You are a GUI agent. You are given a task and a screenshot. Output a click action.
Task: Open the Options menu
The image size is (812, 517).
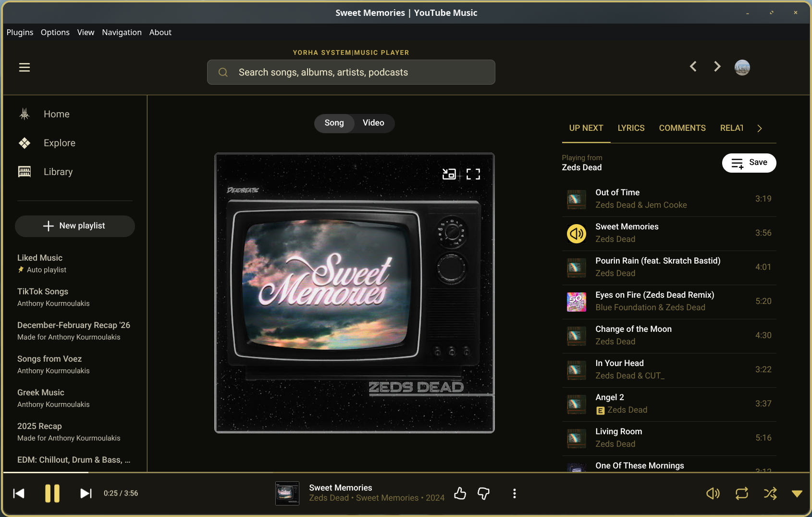tap(55, 32)
